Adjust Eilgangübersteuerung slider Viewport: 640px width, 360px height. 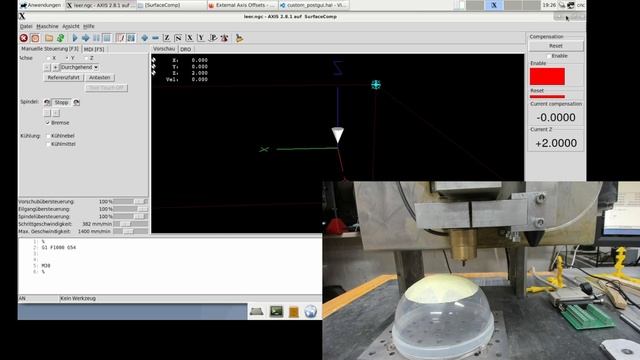131,209
